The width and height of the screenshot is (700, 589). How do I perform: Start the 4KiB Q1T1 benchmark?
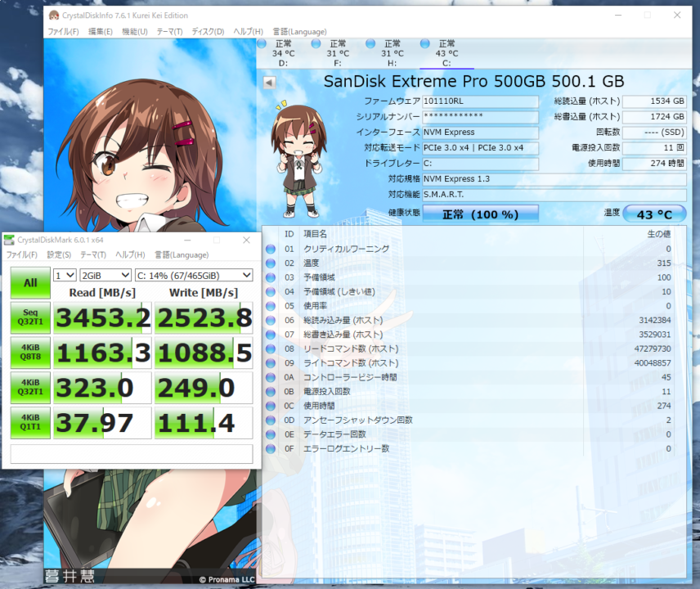coord(30,422)
